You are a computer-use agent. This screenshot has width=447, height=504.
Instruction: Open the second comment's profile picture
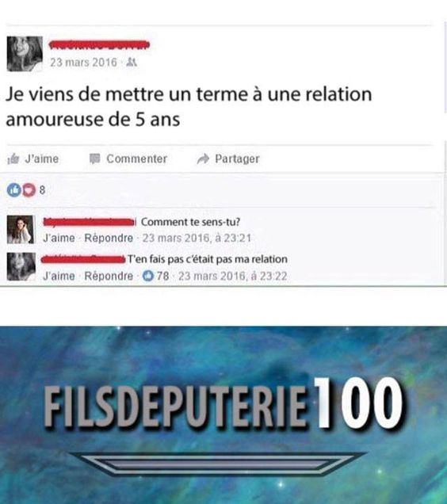(x=21, y=267)
